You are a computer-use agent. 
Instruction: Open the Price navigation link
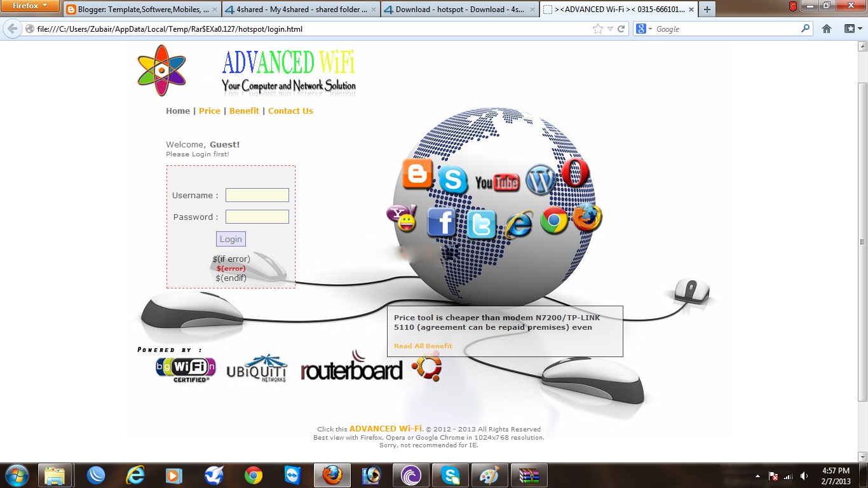(210, 111)
